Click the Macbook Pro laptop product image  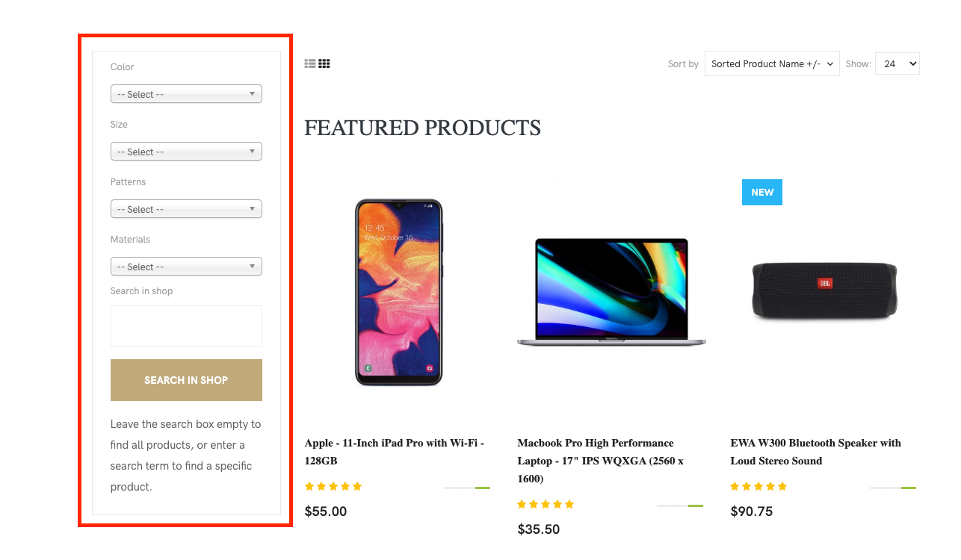[611, 293]
